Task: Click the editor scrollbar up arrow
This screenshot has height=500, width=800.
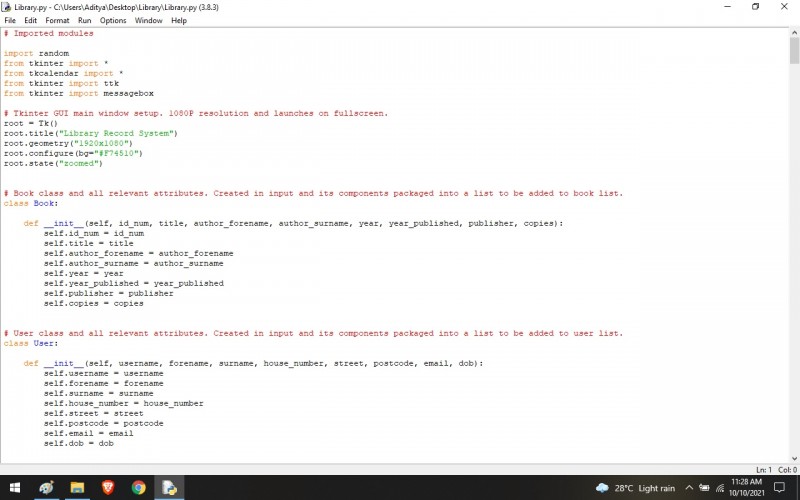Action: point(794,33)
